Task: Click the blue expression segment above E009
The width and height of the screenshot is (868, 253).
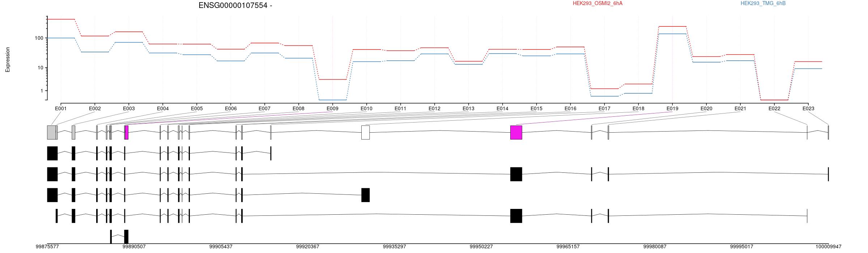Action: (332, 100)
